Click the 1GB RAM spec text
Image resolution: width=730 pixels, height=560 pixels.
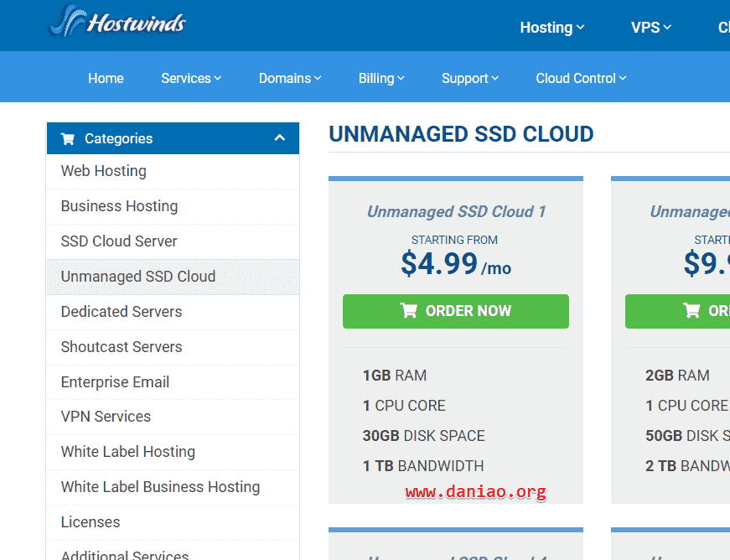tap(395, 376)
